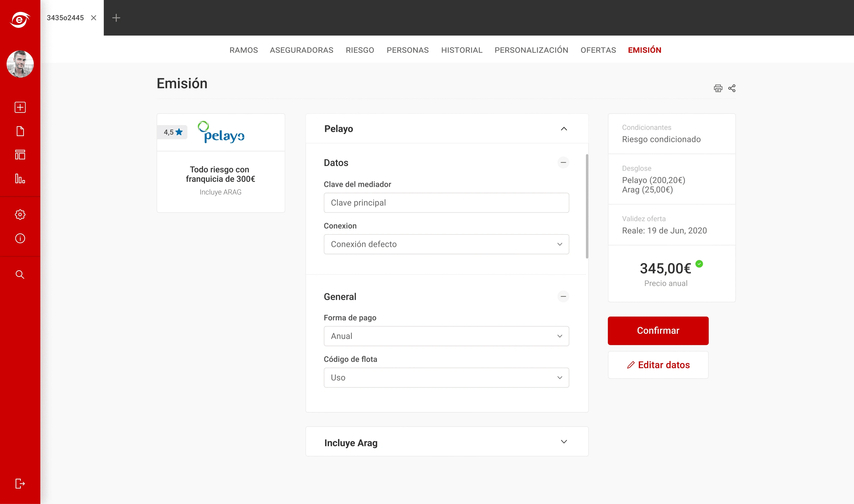Image resolution: width=854 pixels, height=504 pixels.
Task: Open the info circle sidebar icon
Action: coord(20,238)
